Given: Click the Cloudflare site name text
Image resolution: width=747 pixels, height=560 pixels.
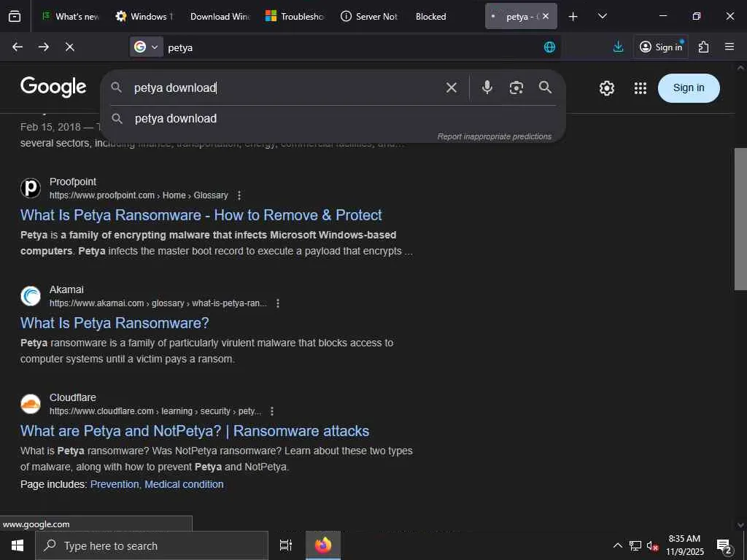Looking at the screenshot, I should (x=73, y=397).
